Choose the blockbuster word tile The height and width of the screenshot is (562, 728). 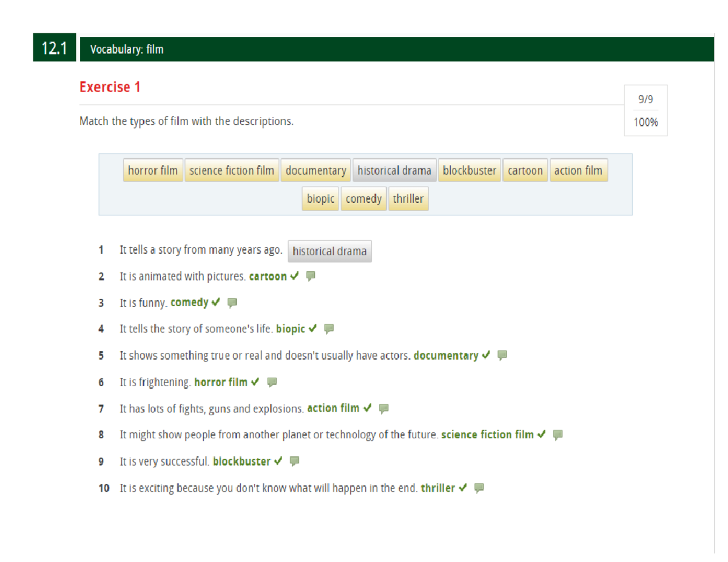(x=470, y=170)
